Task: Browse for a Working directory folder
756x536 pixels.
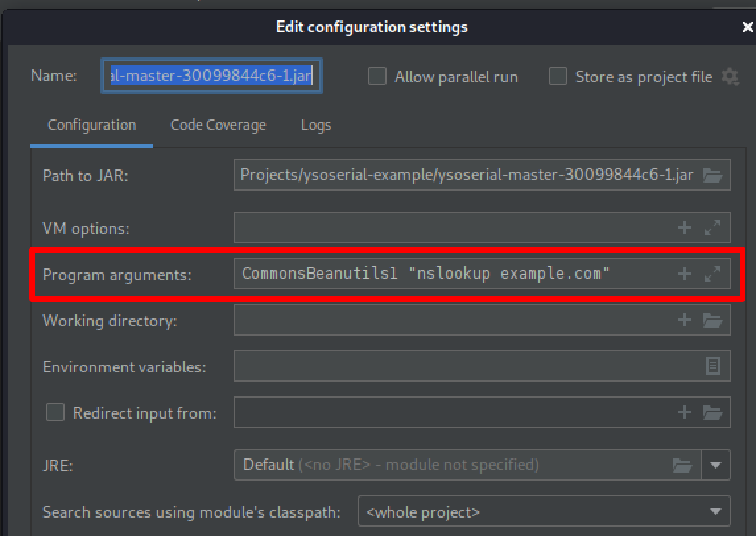Action: (713, 320)
